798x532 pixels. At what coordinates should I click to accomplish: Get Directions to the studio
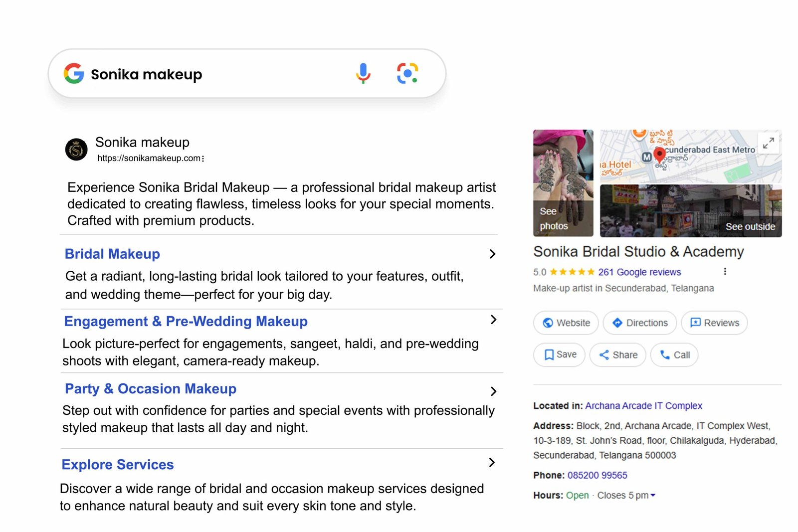click(x=639, y=323)
